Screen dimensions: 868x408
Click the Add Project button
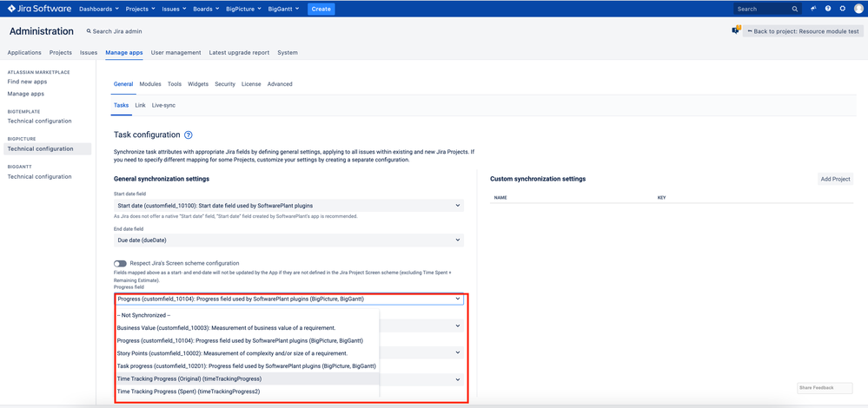835,179
